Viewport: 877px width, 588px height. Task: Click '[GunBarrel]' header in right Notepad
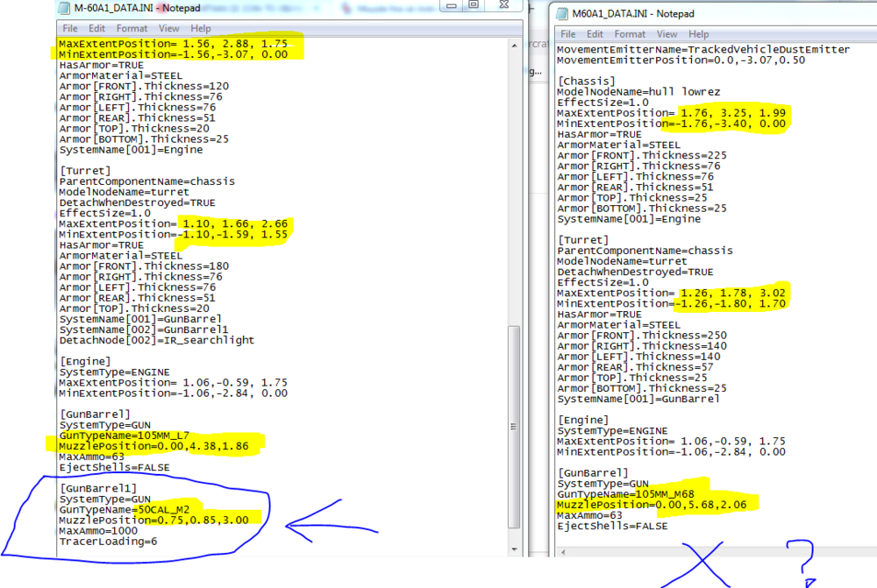[x=593, y=473]
